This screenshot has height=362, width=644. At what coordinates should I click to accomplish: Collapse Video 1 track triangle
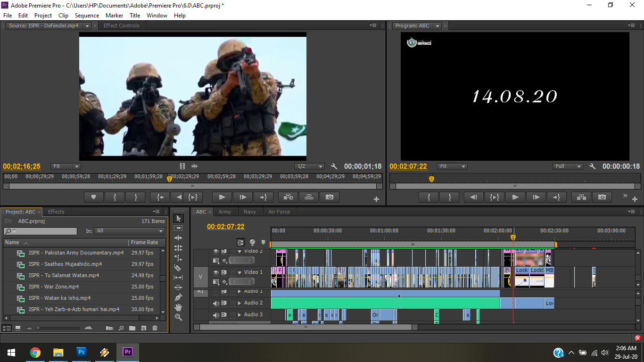tap(239, 272)
